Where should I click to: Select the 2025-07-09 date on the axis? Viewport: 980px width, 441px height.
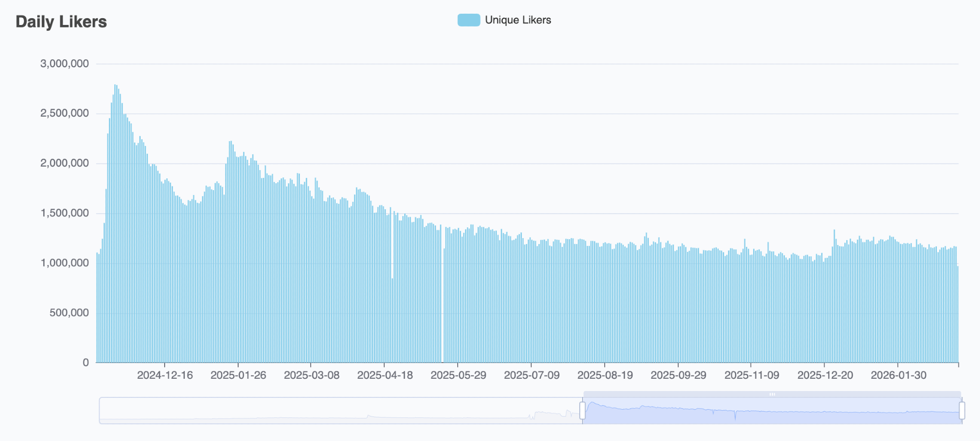pyautogui.click(x=532, y=375)
